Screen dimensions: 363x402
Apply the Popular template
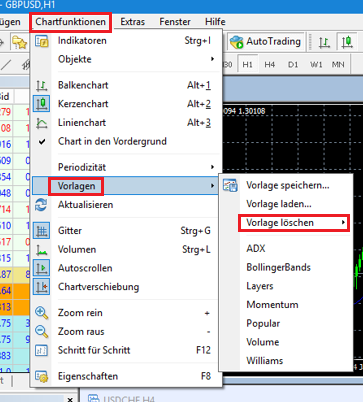[x=286, y=323]
